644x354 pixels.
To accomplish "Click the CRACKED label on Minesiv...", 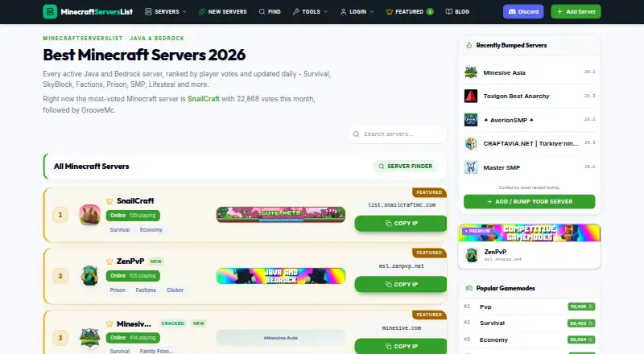I will 173,323.
